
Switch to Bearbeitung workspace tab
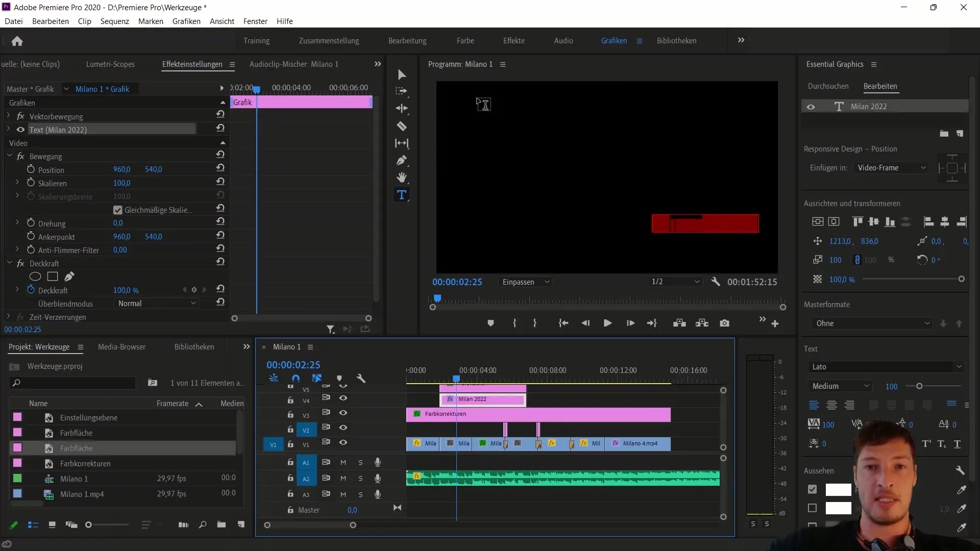(x=407, y=40)
